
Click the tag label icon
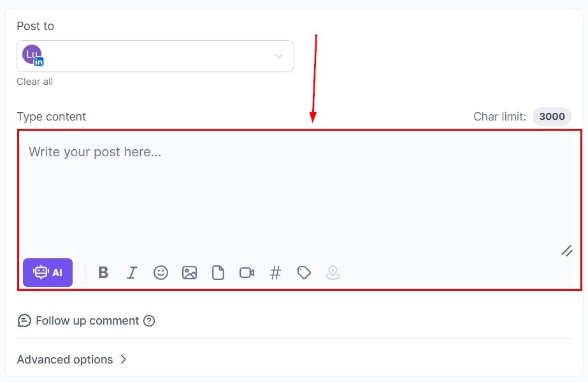[304, 273]
